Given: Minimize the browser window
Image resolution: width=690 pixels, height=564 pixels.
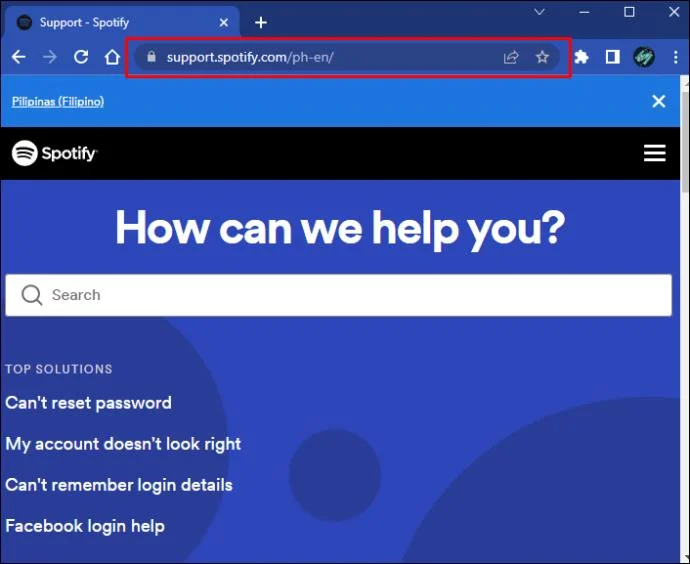Looking at the screenshot, I should click(x=584, y=12).
